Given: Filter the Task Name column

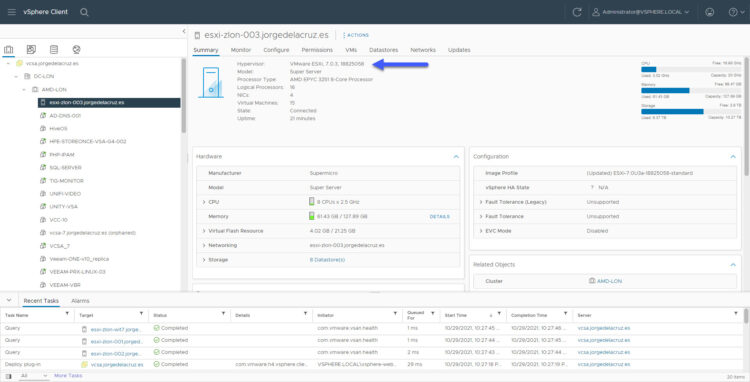Looking at the screenshot, I should [67, 314].
